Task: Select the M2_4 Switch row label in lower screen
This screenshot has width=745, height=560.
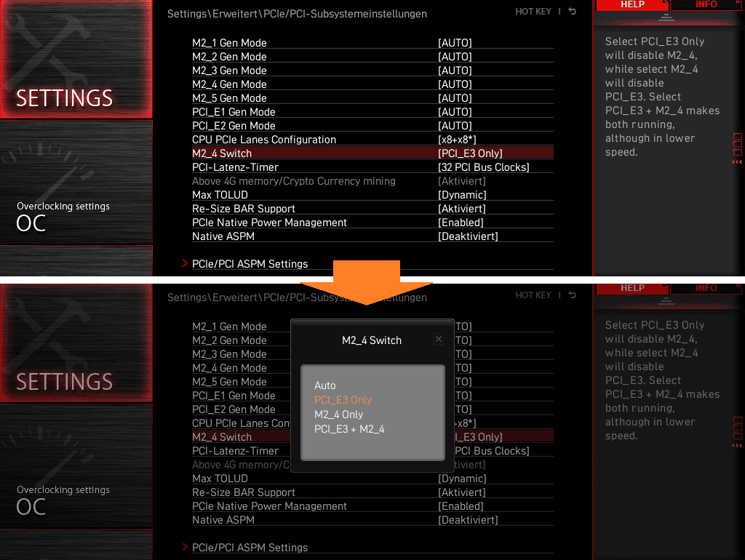Action: point(222,437)
